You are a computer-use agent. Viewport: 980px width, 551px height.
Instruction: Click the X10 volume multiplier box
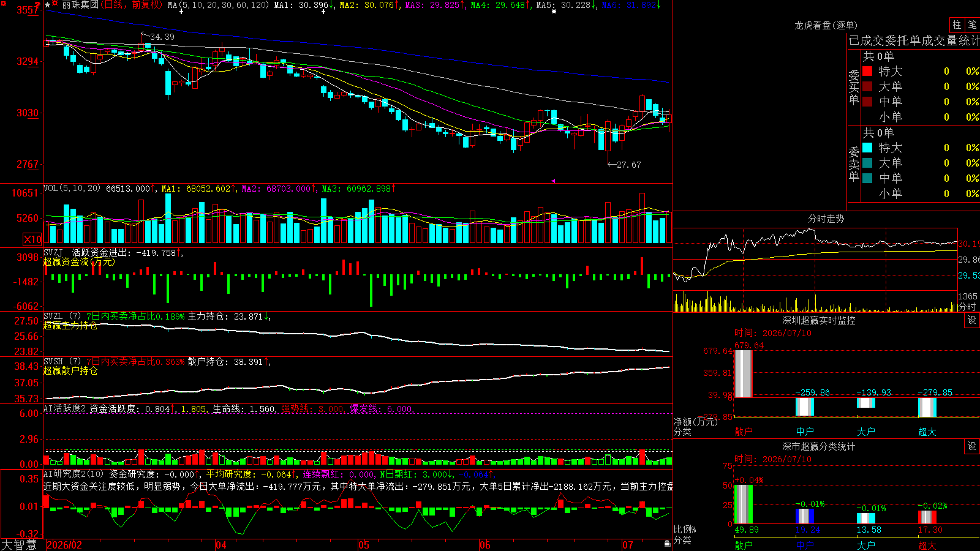coord(32,239)
